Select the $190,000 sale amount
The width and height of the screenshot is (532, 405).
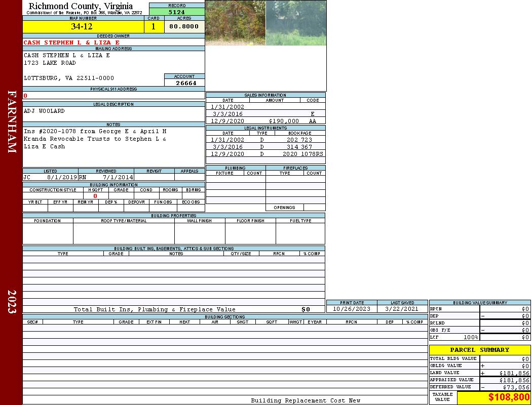(x=284, y=121)
